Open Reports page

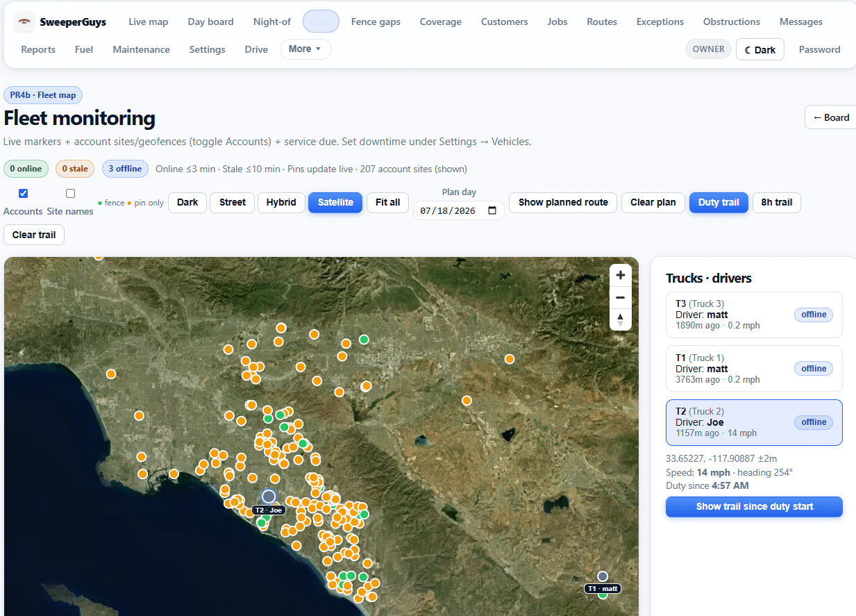(38, 49)
